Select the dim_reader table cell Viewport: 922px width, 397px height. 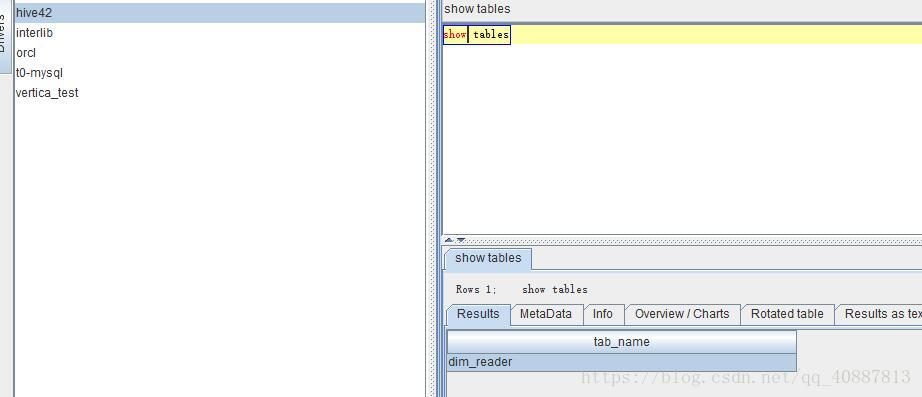pos(622,362)
